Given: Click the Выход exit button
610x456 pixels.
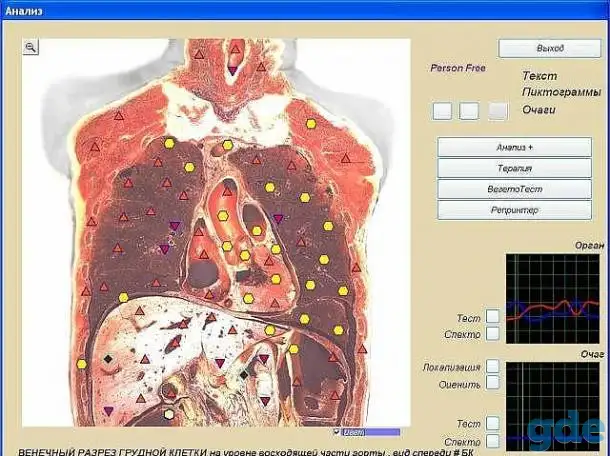Looking at the screenshot, I should coord(550,48).
